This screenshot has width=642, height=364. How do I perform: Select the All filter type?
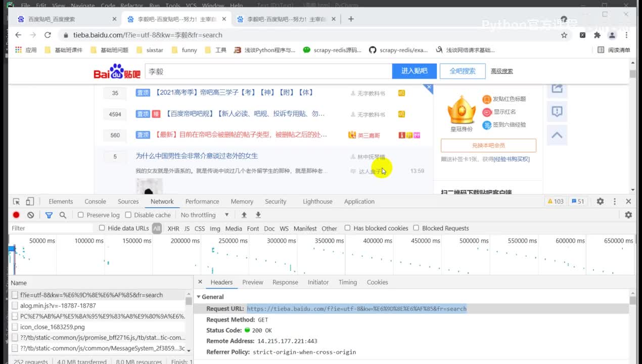coord(157,229)
